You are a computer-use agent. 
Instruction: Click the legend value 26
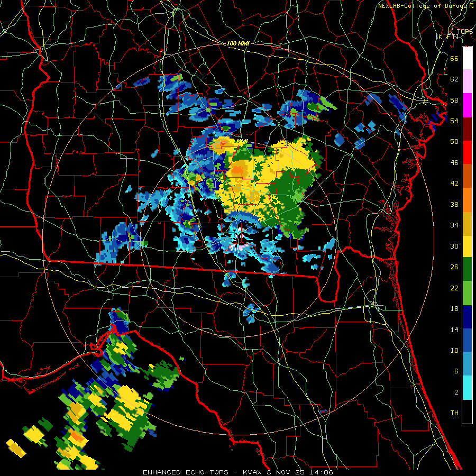click(x=454, y=267)
